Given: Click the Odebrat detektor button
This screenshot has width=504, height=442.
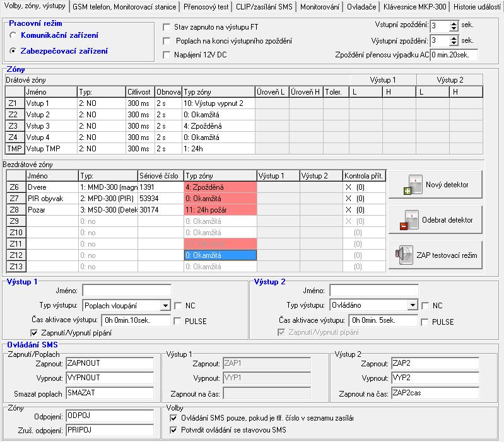Looking at the screenshot, I should click(435, 220).
